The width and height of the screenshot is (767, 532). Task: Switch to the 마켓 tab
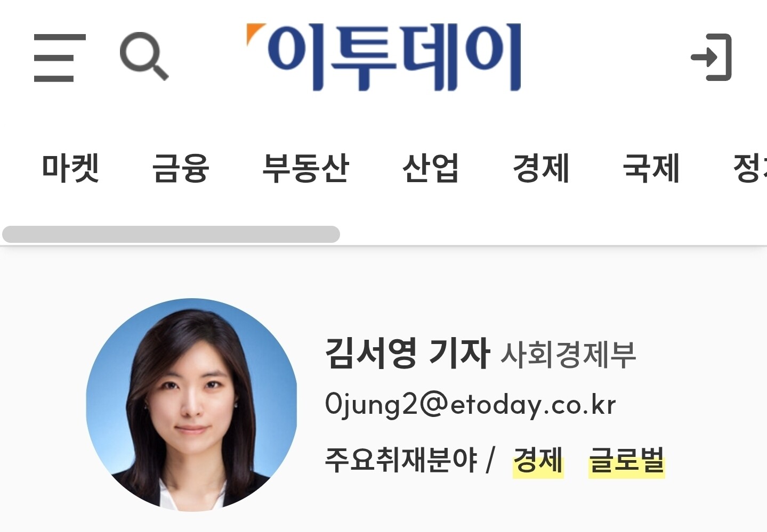pyautogui.click(x=71, y=168)
